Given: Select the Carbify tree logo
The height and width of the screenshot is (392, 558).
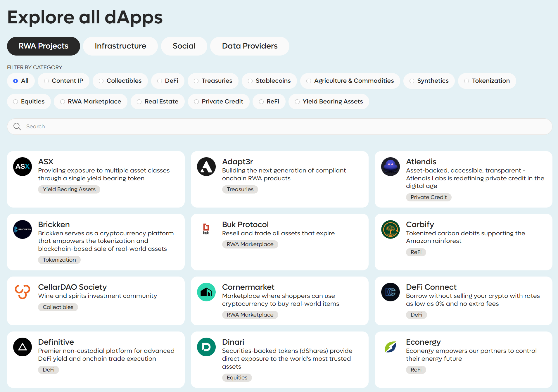Looking at the screenshot, I should 390,229.
